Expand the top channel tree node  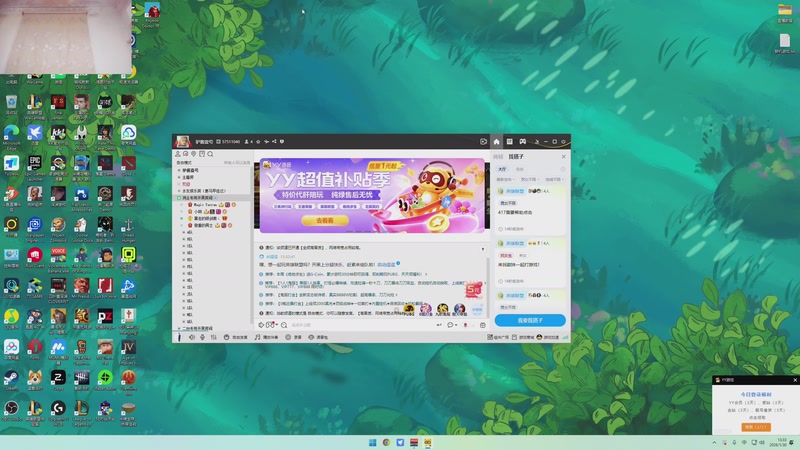[179, 170]
